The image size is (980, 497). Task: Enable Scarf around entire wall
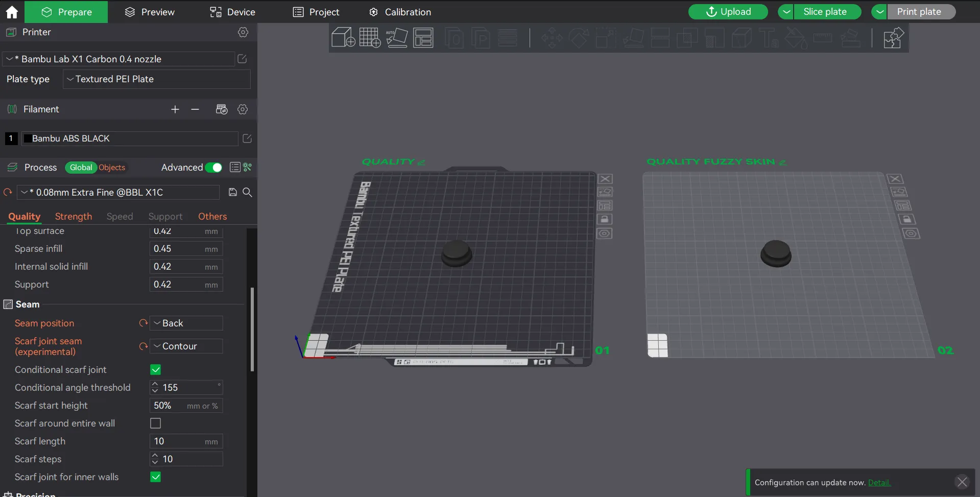coord(156,423)
